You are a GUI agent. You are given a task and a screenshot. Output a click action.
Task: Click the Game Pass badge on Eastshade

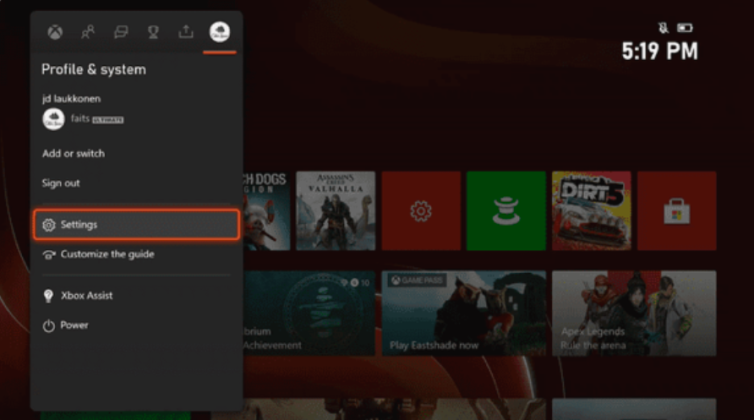[x=417, y=280]
